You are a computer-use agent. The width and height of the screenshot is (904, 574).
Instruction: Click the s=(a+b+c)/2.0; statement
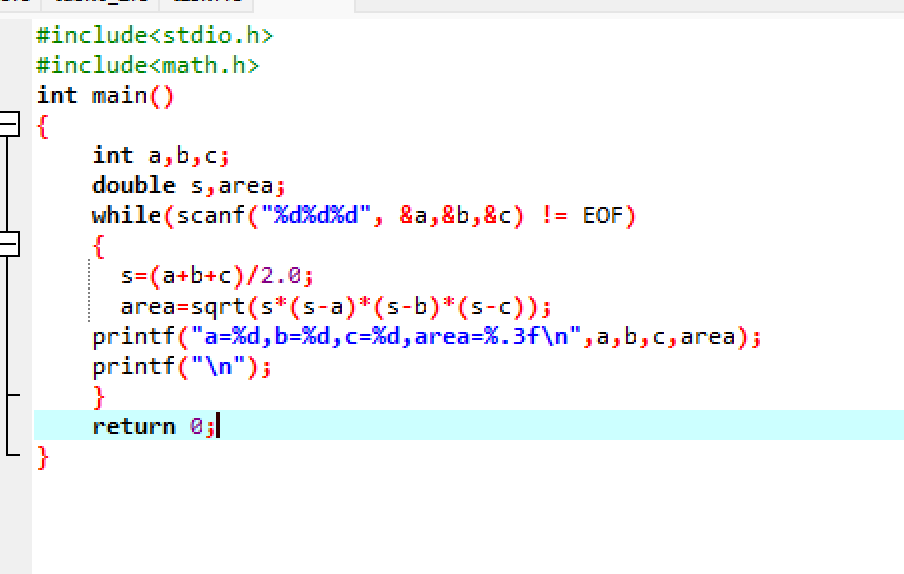[x=217, y=275]
